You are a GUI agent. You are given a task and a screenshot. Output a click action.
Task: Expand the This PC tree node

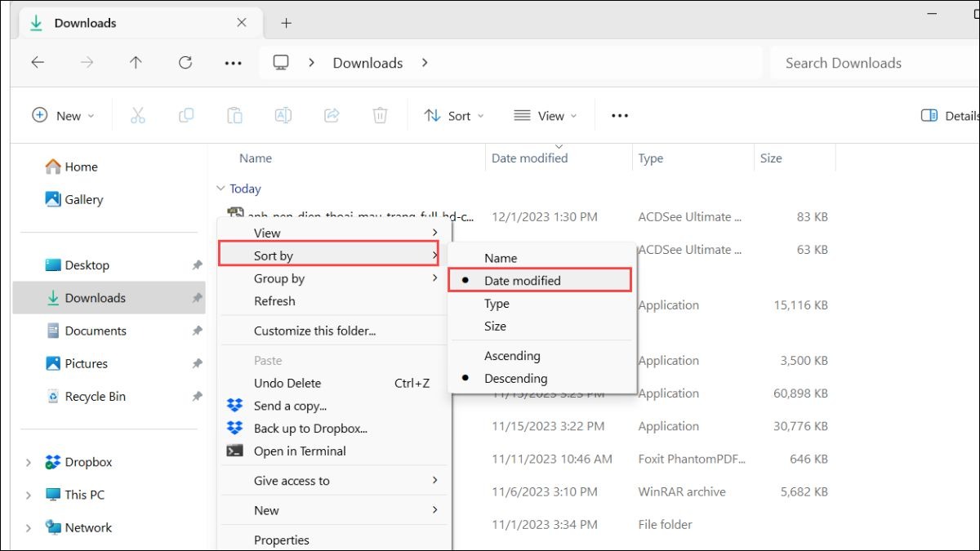pyautogui.click(x=29, y=495)
